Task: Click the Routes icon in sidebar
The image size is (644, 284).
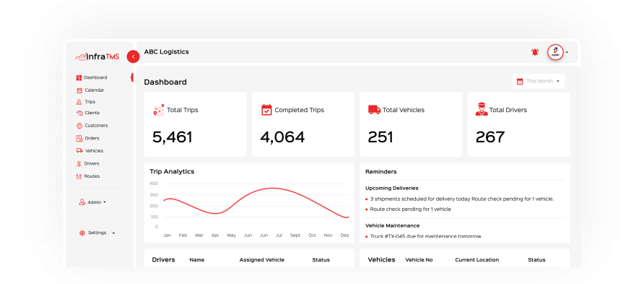Action: tap(79, 176)
